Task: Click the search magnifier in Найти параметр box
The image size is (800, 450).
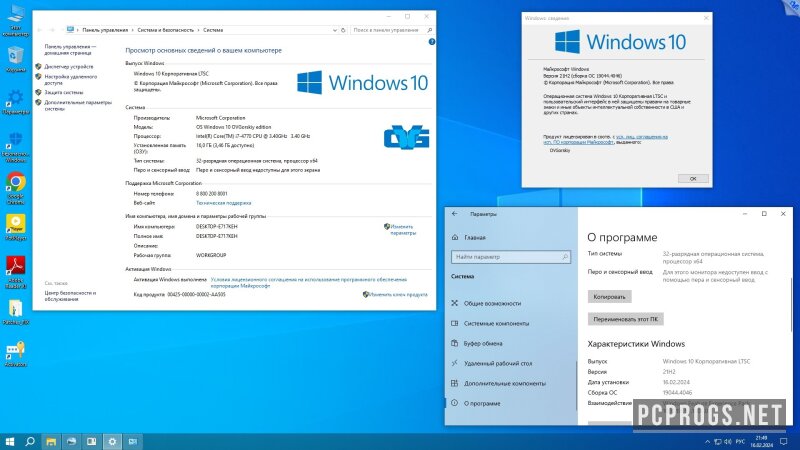Action: click(565, 257)
